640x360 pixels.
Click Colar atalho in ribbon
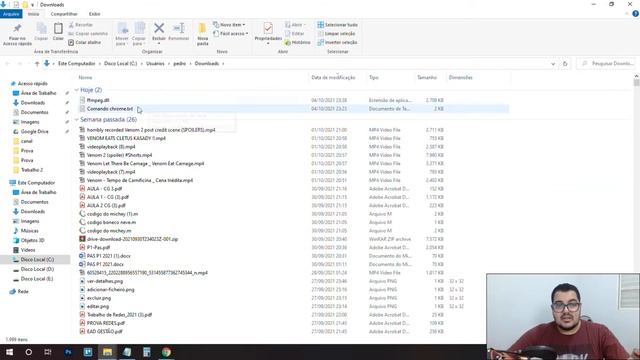(x=84, y=42)
